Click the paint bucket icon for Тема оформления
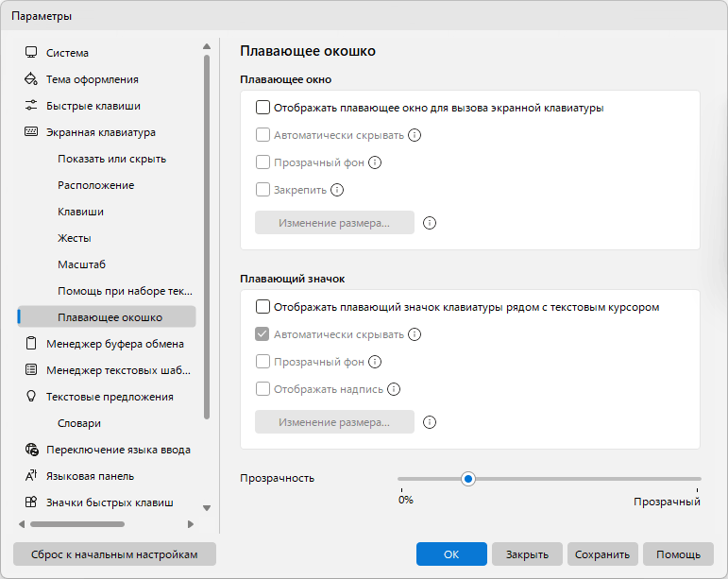 (x=31, y=79)
